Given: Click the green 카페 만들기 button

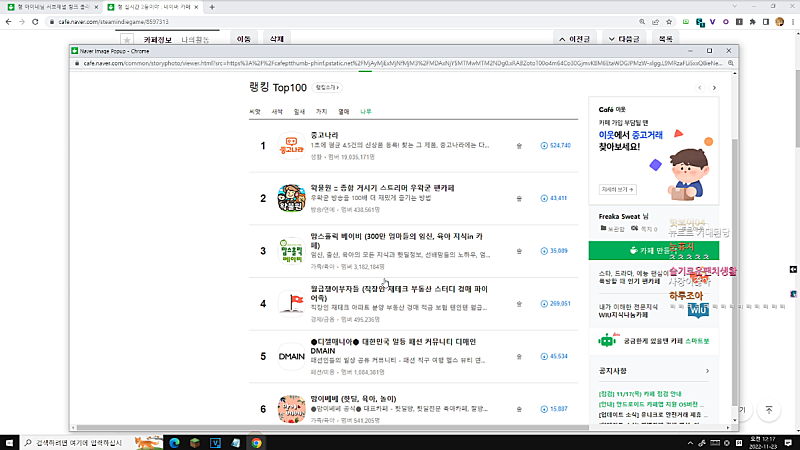Looking at the screenshot, I should pyautogui.click(x=654, y=251).
